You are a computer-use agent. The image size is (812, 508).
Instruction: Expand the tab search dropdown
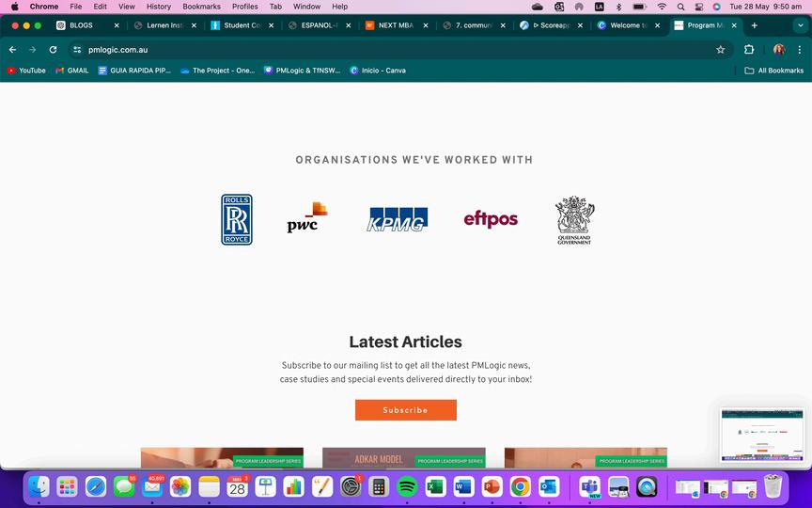[x=800, y=25]
